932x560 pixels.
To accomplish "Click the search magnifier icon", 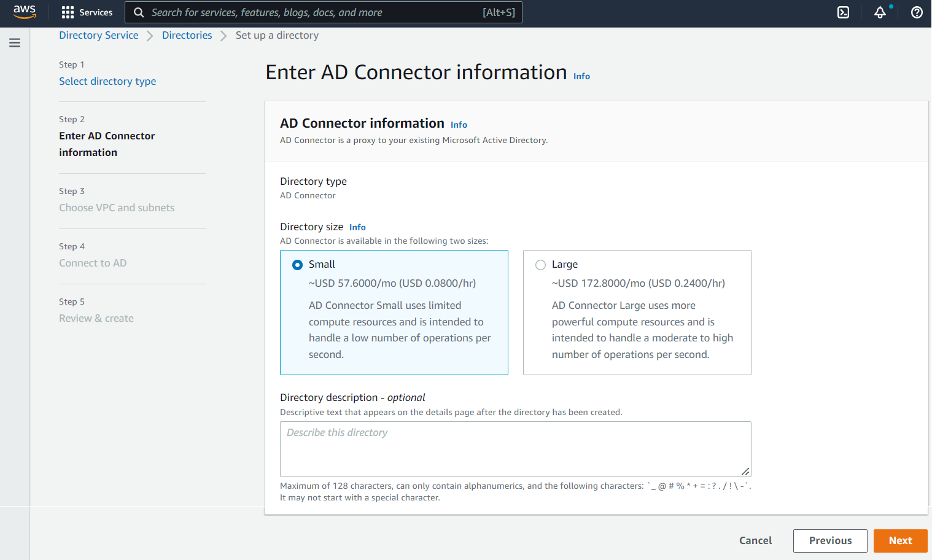I will tap(139, 12).
